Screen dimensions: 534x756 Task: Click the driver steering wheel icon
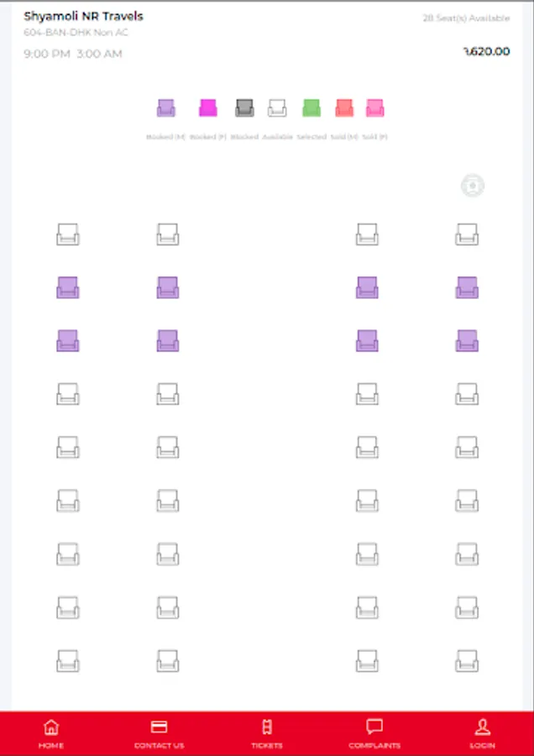[x=473, y=186]
